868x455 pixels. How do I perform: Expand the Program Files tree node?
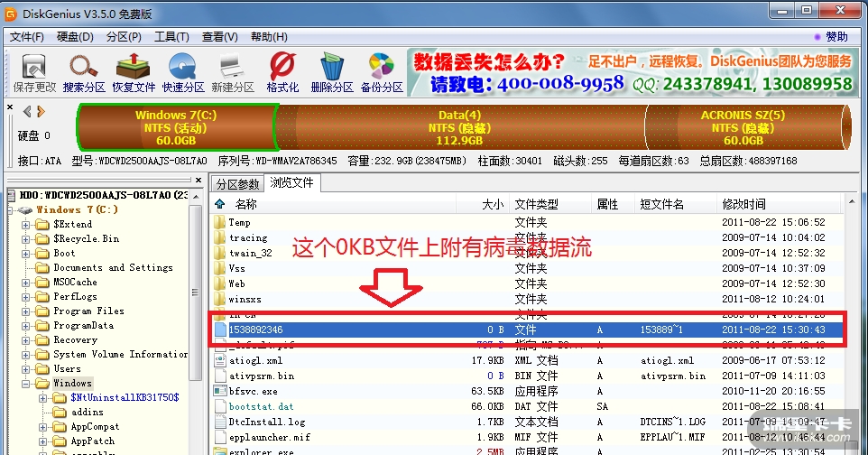25,311
